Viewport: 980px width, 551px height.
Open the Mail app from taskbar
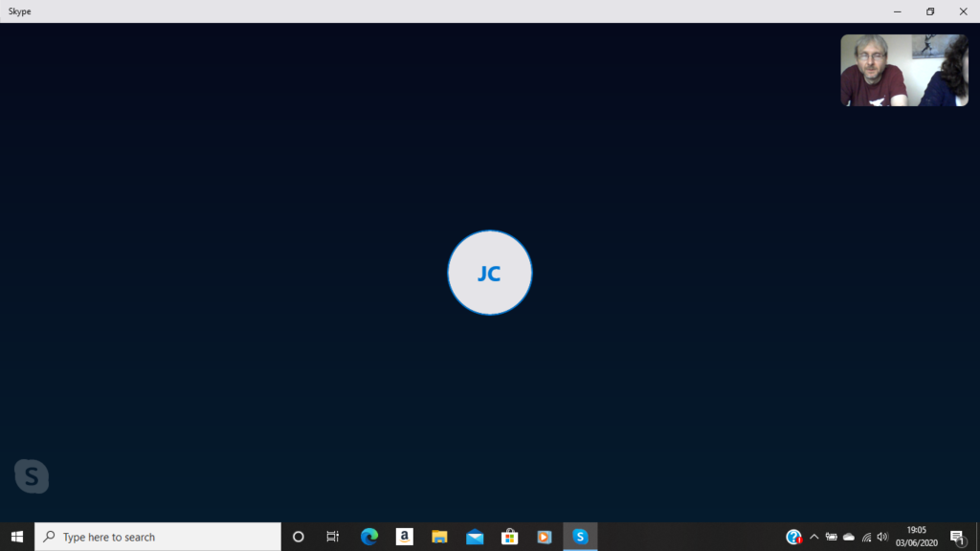(475, 537)
